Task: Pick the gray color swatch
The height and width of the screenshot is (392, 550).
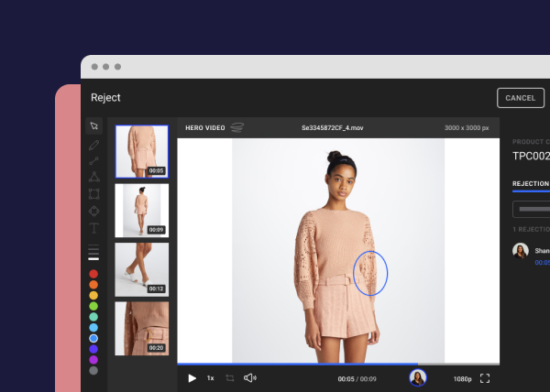Action: coord(93,370)
